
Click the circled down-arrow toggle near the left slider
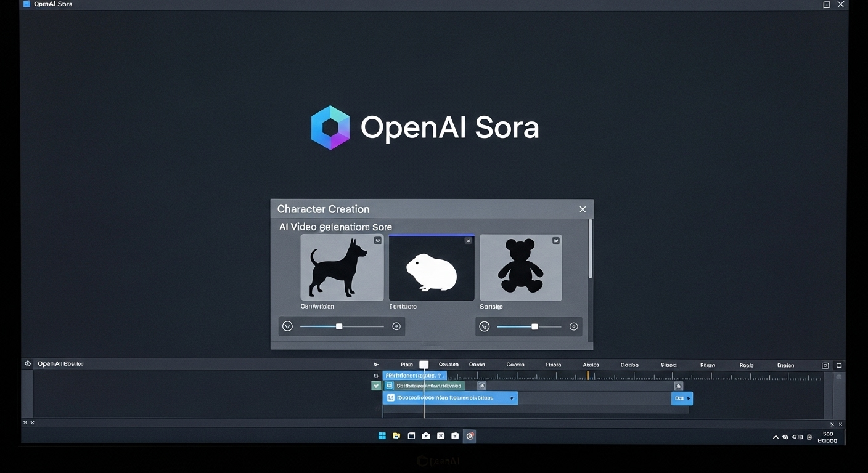point(287,326)
